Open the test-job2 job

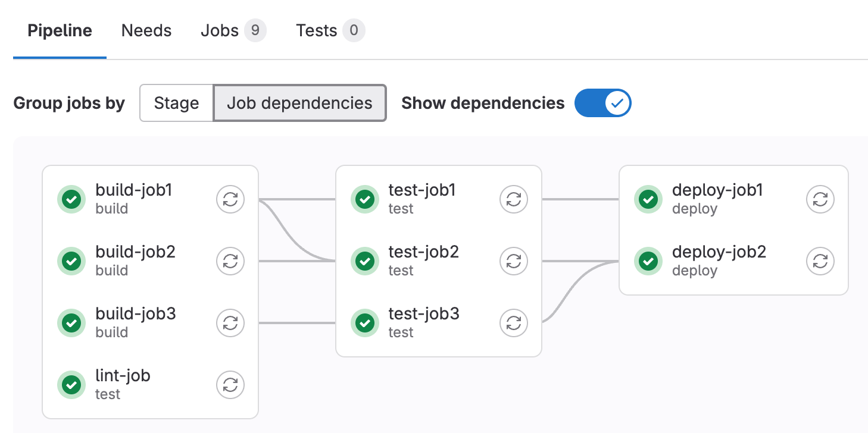pyautogui.click(x=423, y=252)
